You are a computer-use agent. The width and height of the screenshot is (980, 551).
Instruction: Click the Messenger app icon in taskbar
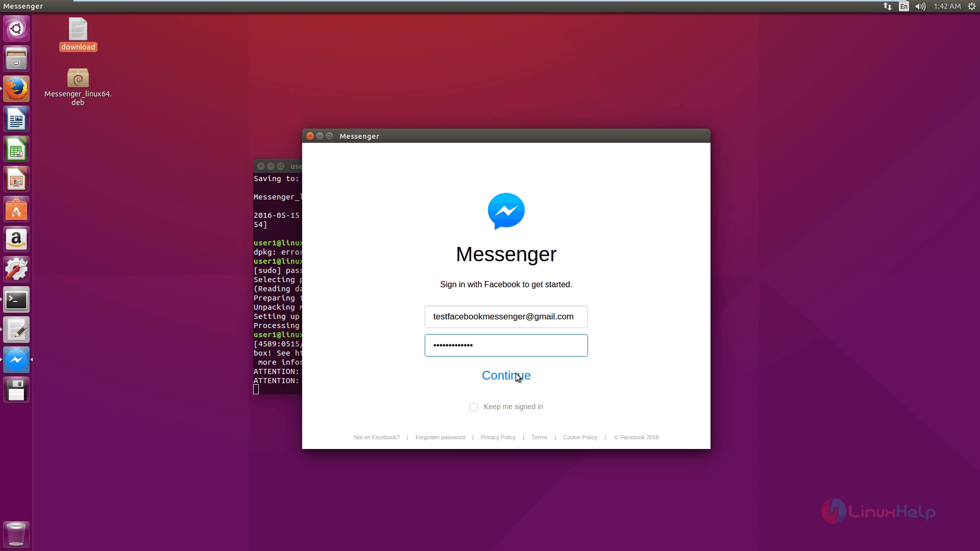click(x=16, y=359)
